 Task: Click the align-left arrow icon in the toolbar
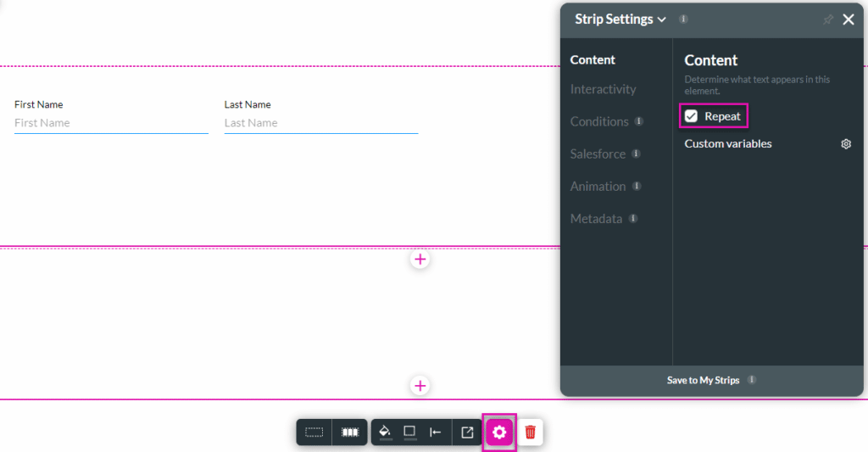tap(436, 432)
